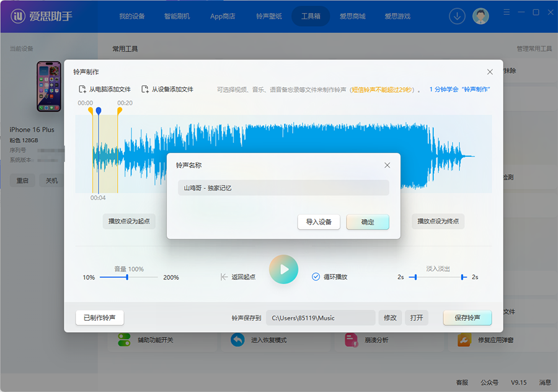Click 修改 to change save path

pyautogui.click(x=390, y=318)
